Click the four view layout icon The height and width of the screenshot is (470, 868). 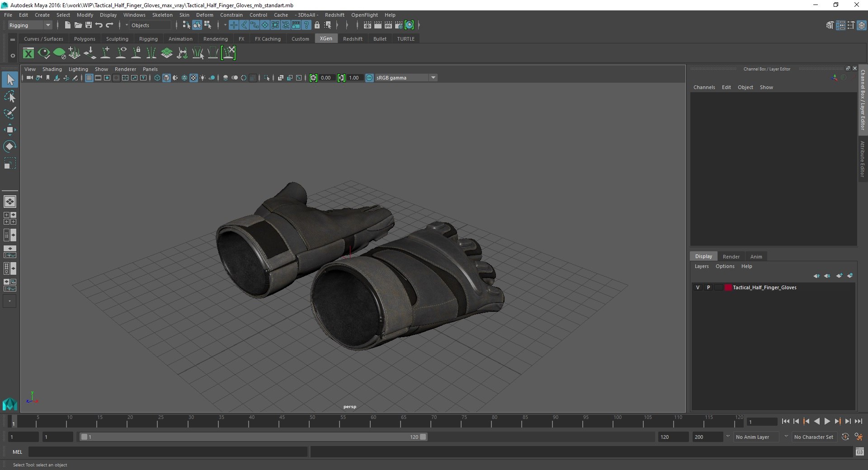click(10, 218)
